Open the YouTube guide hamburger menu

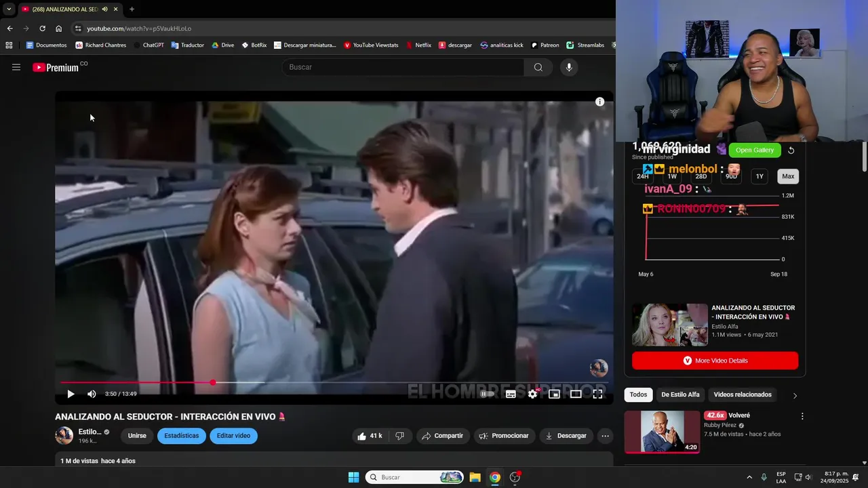click(16, 67)
